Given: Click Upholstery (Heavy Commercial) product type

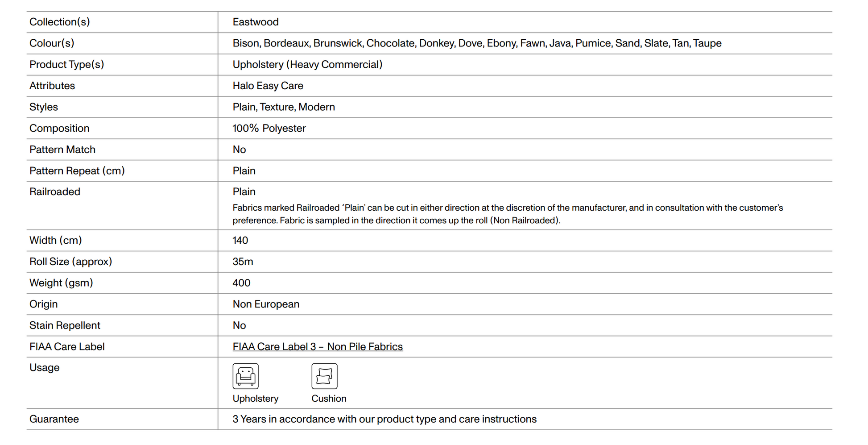Looking at the screenshot, I should [x=307, y=65].
